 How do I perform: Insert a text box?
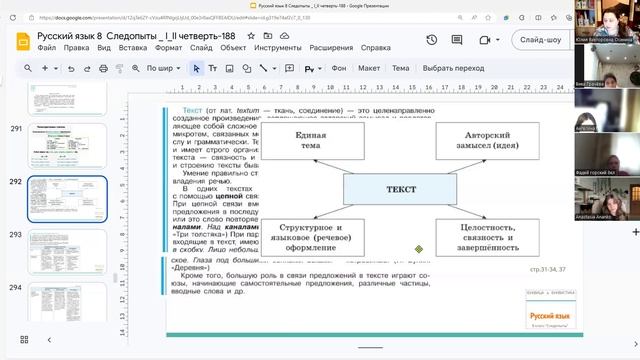click(213, 69)
